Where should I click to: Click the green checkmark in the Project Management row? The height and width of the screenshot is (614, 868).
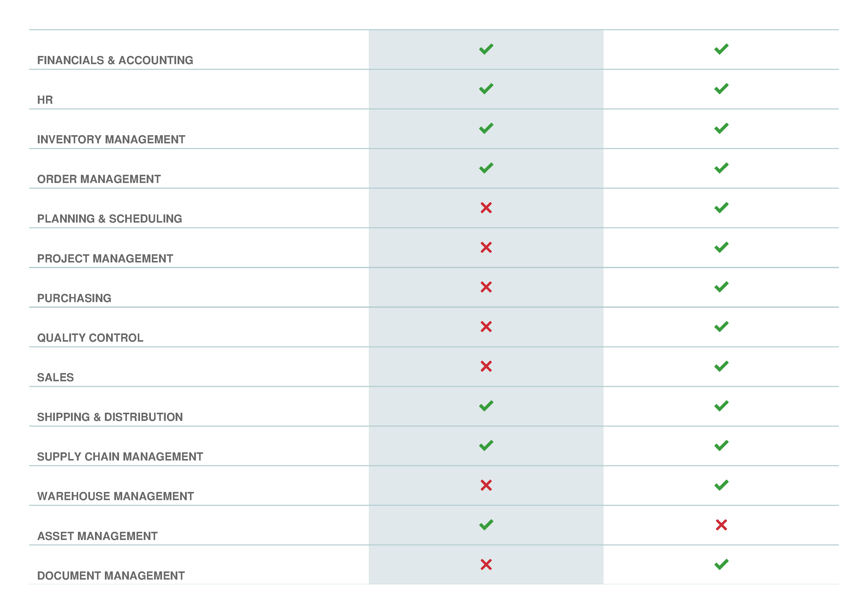click(x=721, y=247)
